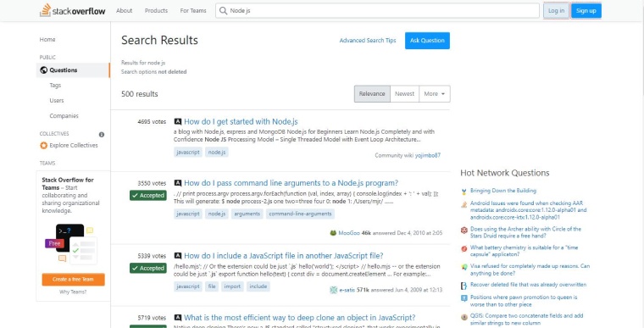Viewport: 644px width, 328px height.
Task: Sort results by Relevance
Action: [372, 94]
